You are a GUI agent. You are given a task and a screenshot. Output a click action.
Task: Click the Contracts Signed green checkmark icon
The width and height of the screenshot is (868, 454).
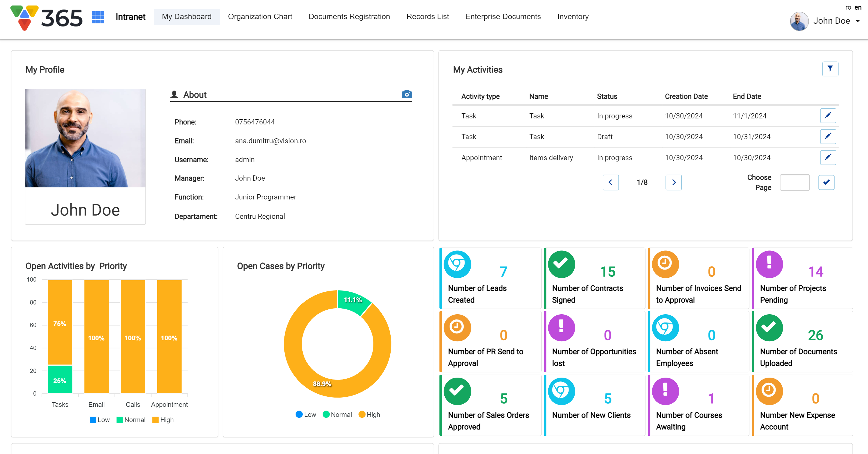pos(561,264)
